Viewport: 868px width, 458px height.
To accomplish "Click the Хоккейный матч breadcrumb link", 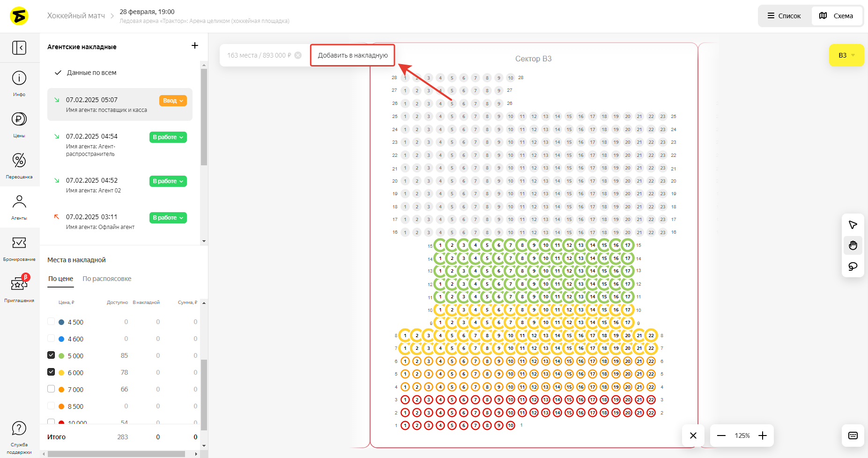I will (x=76, y=16).
